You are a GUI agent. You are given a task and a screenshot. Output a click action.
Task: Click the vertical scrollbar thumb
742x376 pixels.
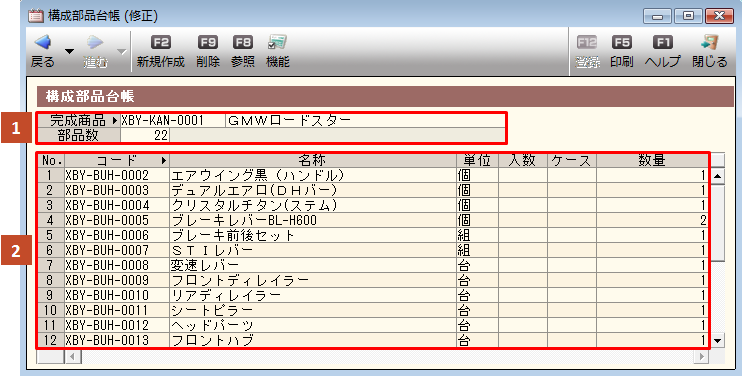pos(717,222)
